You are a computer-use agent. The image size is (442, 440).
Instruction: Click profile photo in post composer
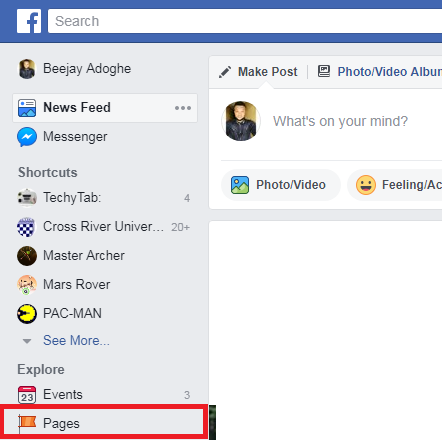[241, 121]
